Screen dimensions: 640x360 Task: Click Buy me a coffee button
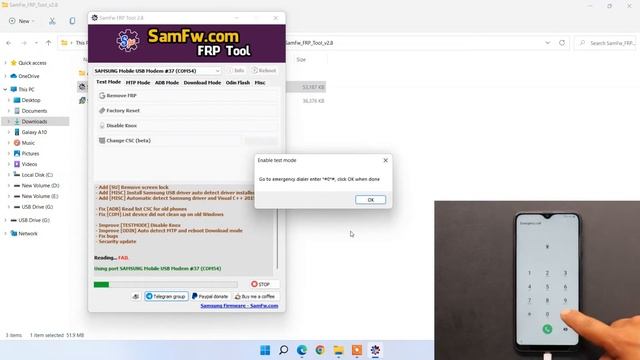pyautogui.click(x=256, y=296)
